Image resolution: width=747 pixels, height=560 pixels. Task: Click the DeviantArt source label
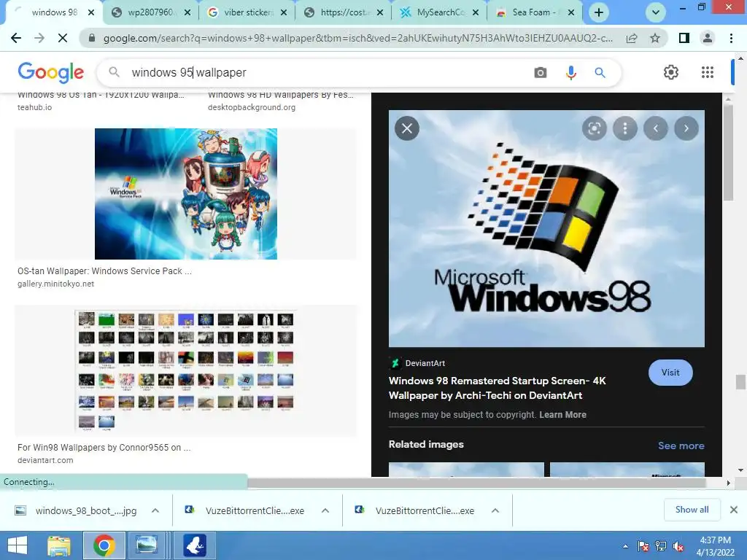coord(425,363)
